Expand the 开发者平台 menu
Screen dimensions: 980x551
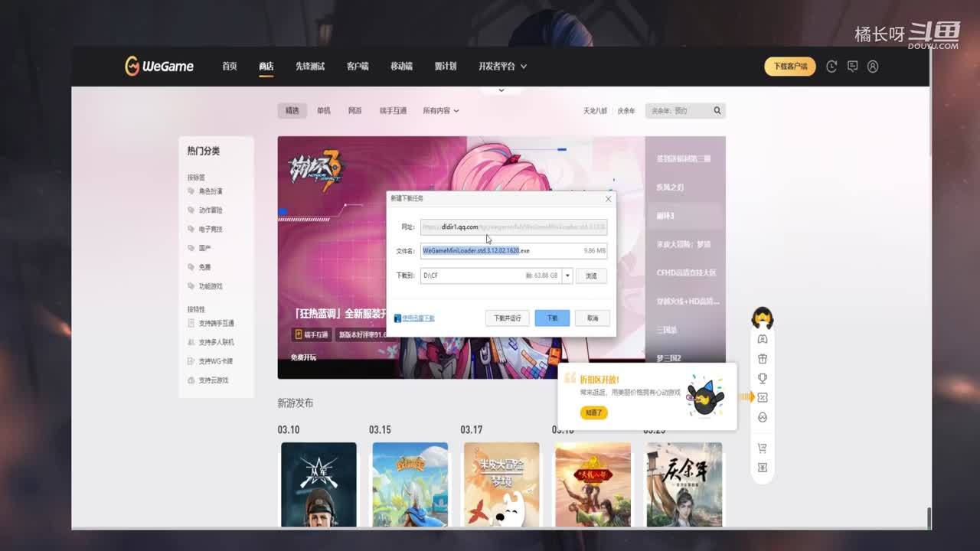point(502,67)
